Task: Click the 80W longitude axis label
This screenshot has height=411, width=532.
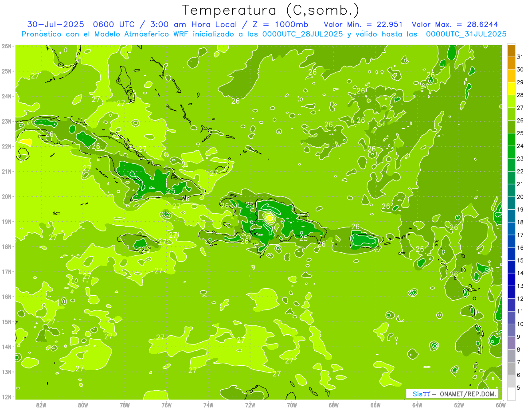Action: pos(83,405)
